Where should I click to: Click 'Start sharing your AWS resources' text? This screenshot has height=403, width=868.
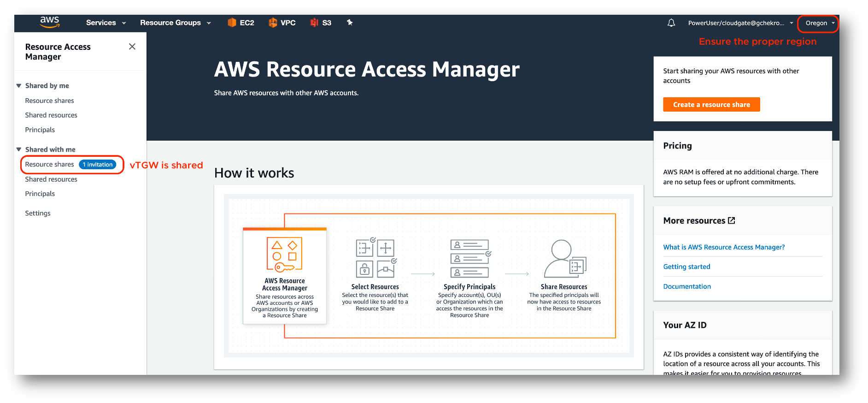[731, 76]
